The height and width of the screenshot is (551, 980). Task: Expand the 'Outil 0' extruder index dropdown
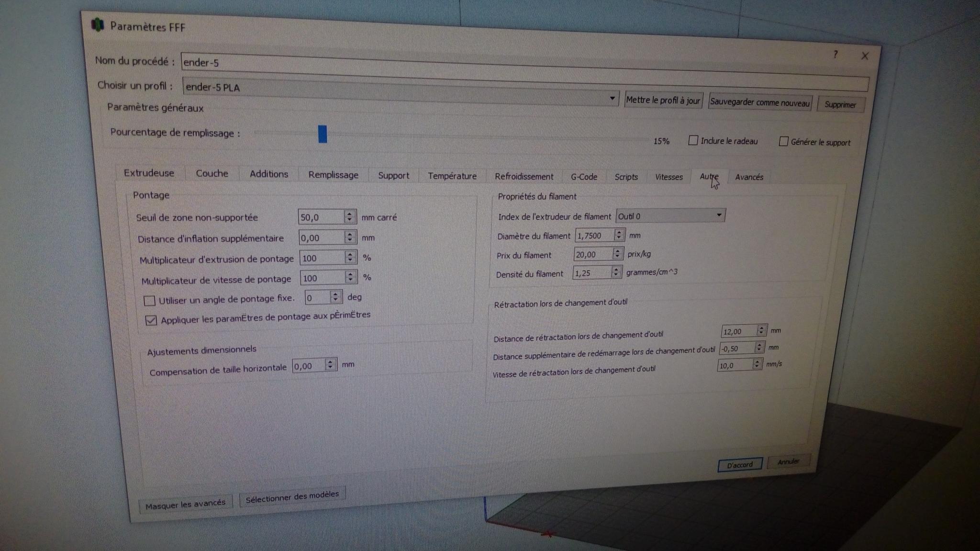(x=670, y=216)
